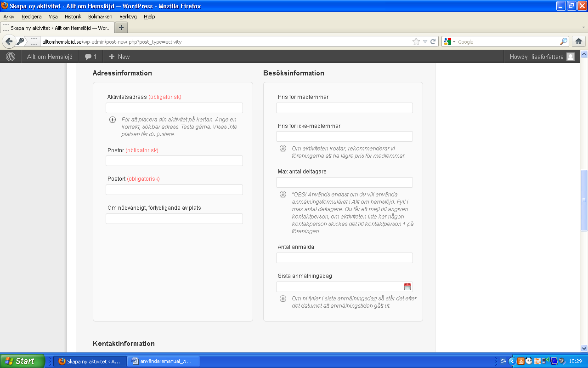Open comments bubble showing 1
588x368 pixels.
click(90, 57)
